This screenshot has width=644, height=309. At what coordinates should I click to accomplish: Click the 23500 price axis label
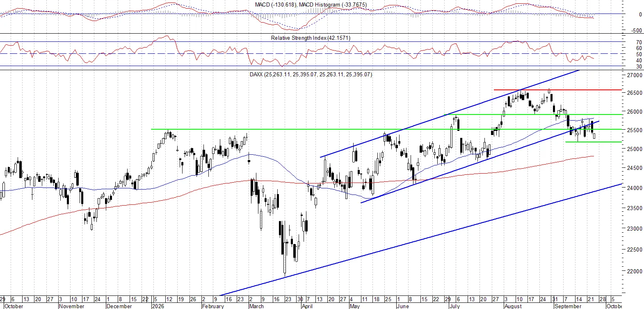(635, 208)
